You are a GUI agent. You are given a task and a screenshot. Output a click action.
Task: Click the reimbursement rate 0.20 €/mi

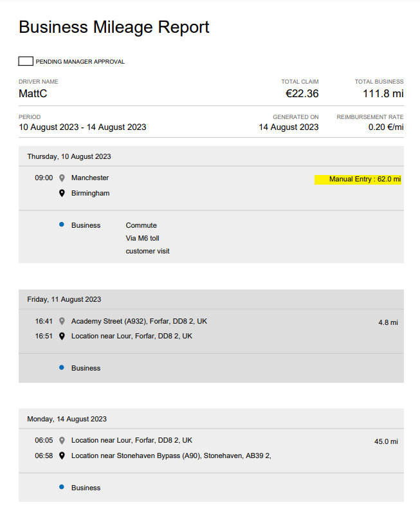pyautogui.click(x=386, y=127)
